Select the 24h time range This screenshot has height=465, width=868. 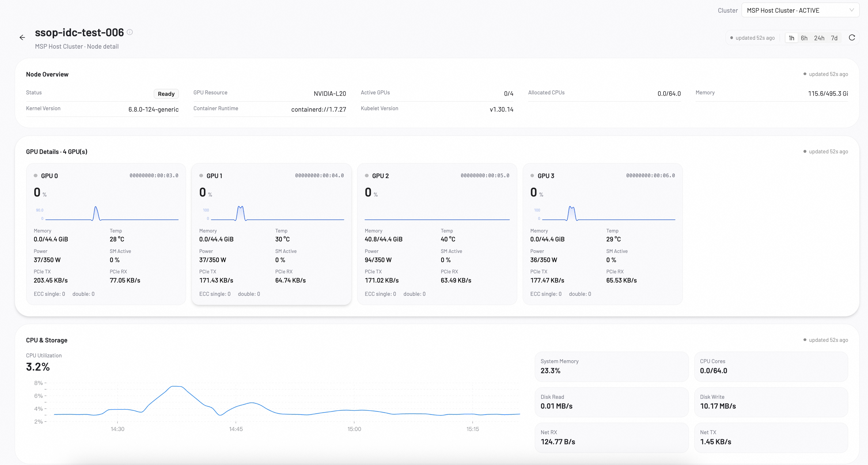[819, 38]
